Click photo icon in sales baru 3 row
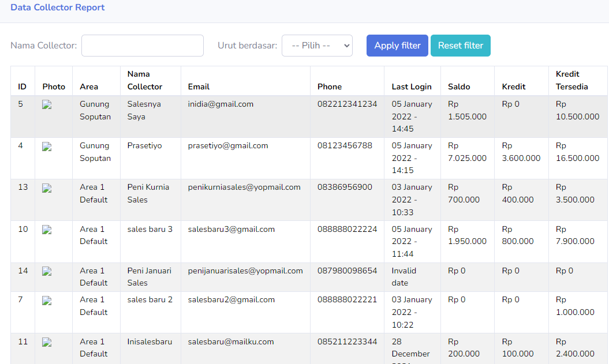 pos(47,230)
